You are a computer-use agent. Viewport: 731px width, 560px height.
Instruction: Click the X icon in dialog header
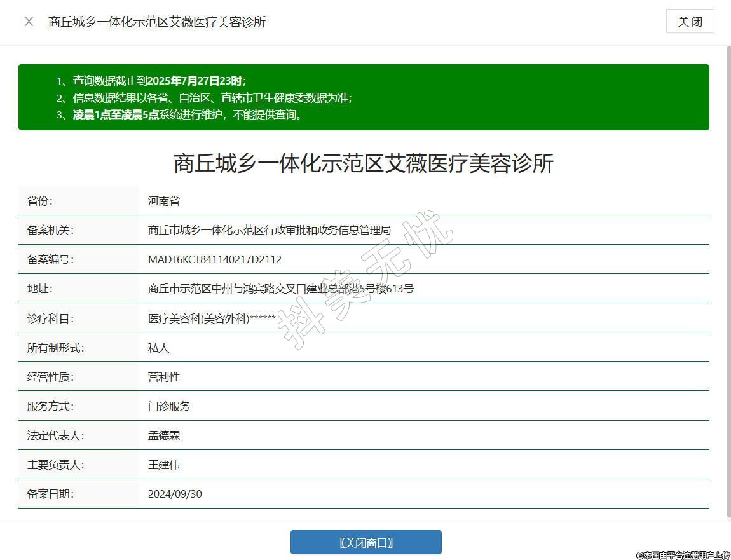(29, 22)
